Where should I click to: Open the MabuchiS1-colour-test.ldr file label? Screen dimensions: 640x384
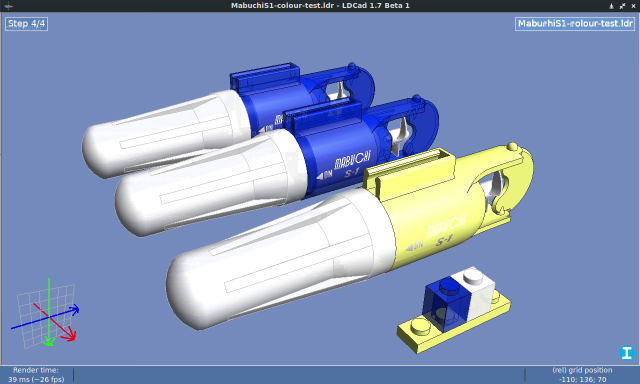[x=575, y=24]
